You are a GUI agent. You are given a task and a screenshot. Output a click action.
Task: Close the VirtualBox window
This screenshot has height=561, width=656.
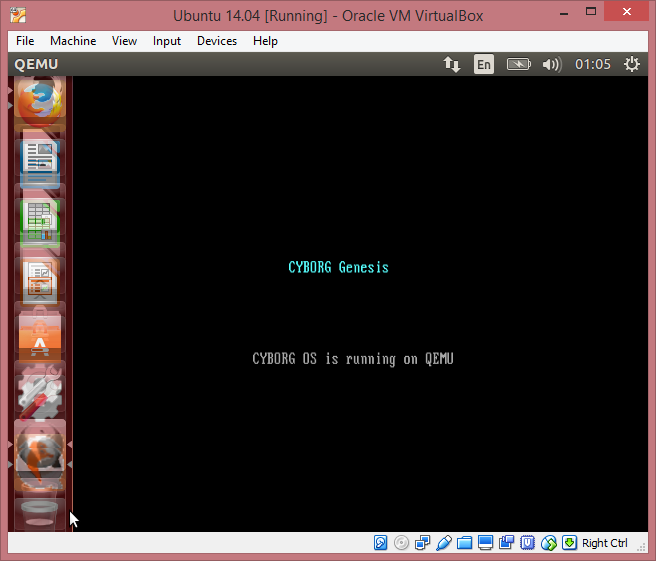pos(627,12)
